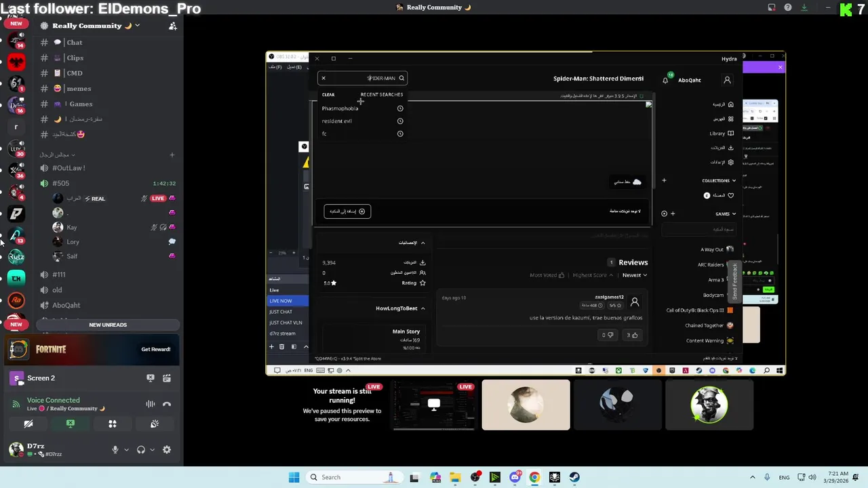Screen dimensions: 868x488
Task: Select LIVE NOW scene in OBS
Action: click(288, 301)
